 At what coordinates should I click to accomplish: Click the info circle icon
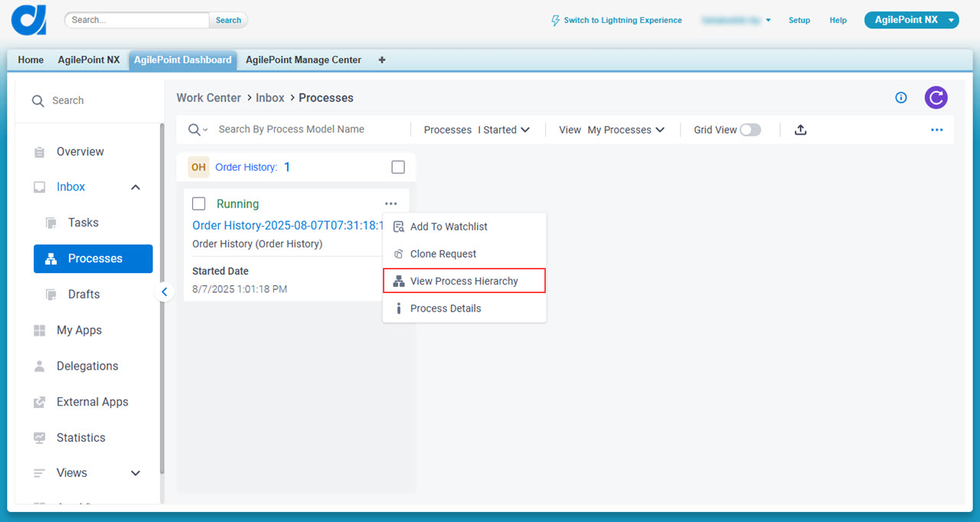[901, 97]
